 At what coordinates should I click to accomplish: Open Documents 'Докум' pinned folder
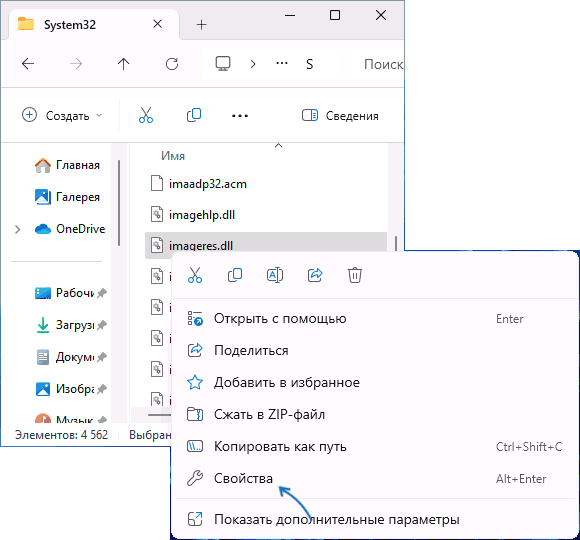coord(70,357)
